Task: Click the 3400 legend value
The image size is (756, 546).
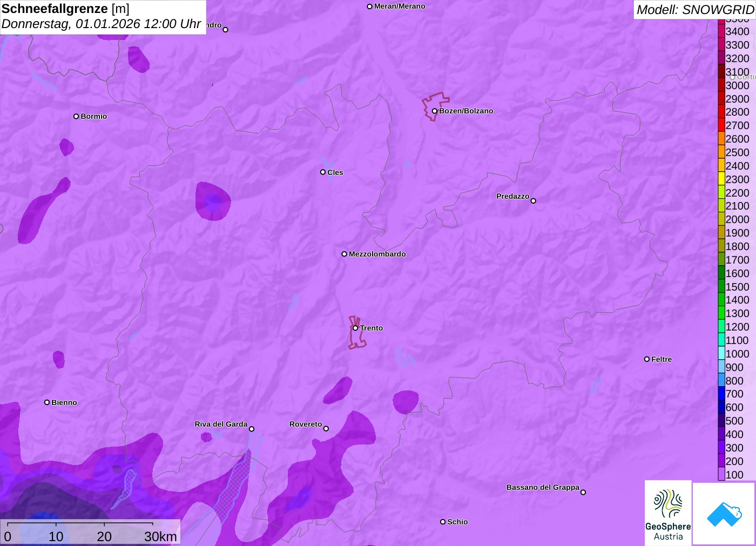Action: pyautogui.click(x=737, y=31)
